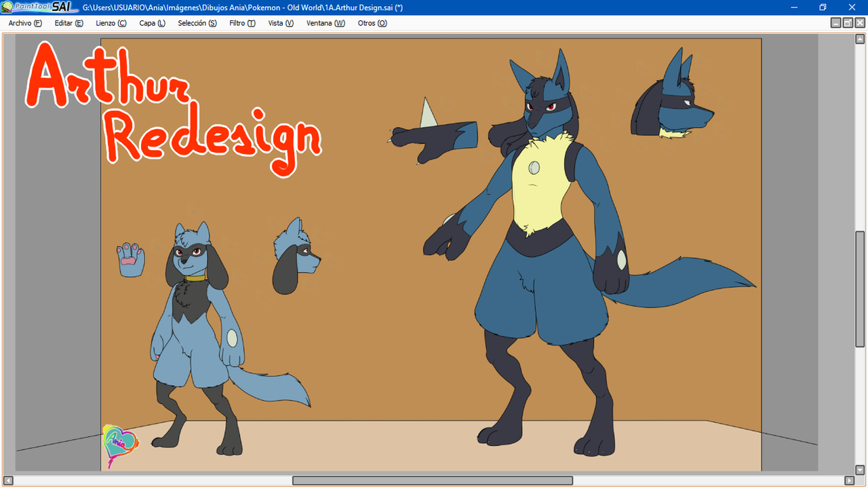
Task: Minimize the document window inside SAI
Action: pos(836,23)
